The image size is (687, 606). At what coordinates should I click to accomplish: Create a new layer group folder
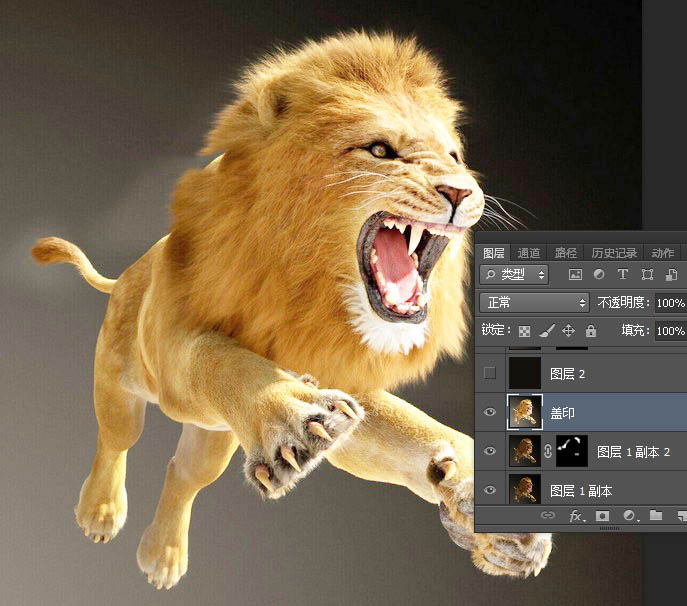point(655,515)
